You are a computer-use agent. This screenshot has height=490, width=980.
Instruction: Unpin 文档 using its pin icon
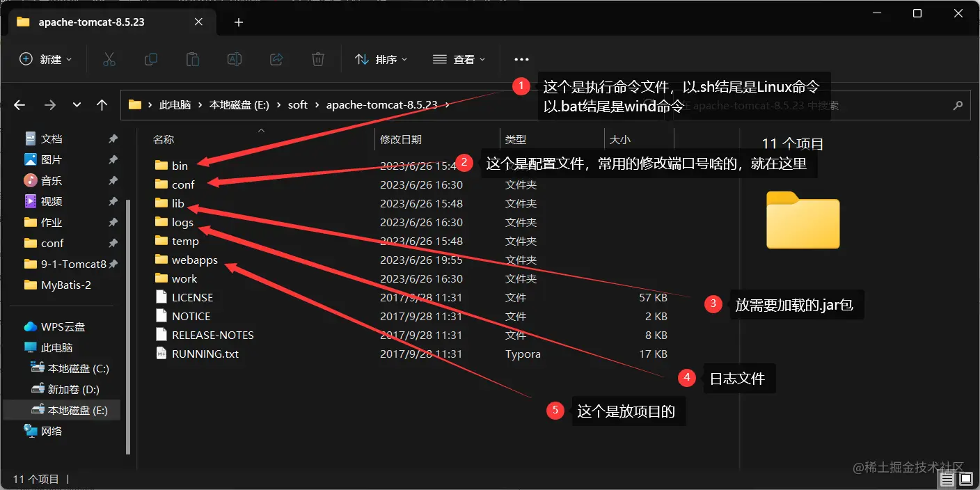point(113,139)
